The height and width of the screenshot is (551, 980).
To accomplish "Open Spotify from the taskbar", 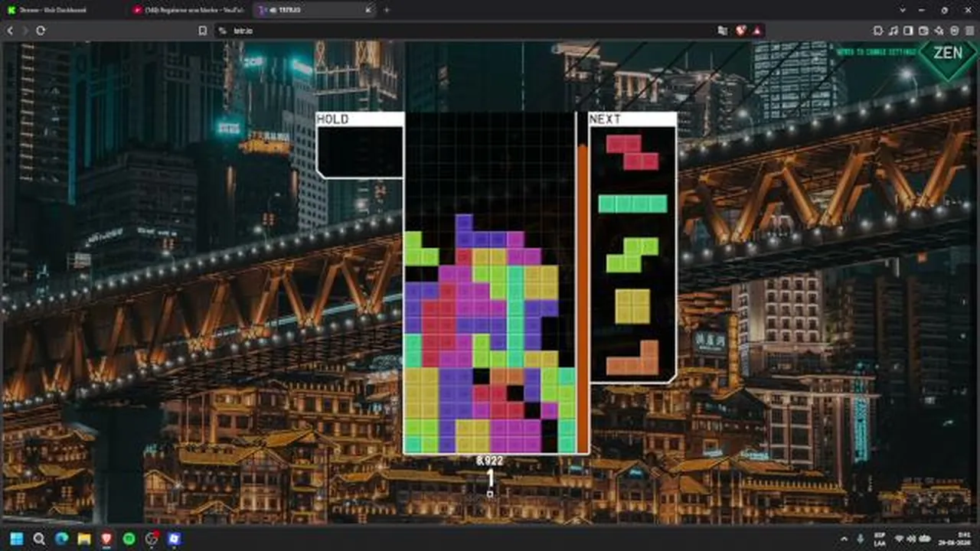I will pos(129,539).
